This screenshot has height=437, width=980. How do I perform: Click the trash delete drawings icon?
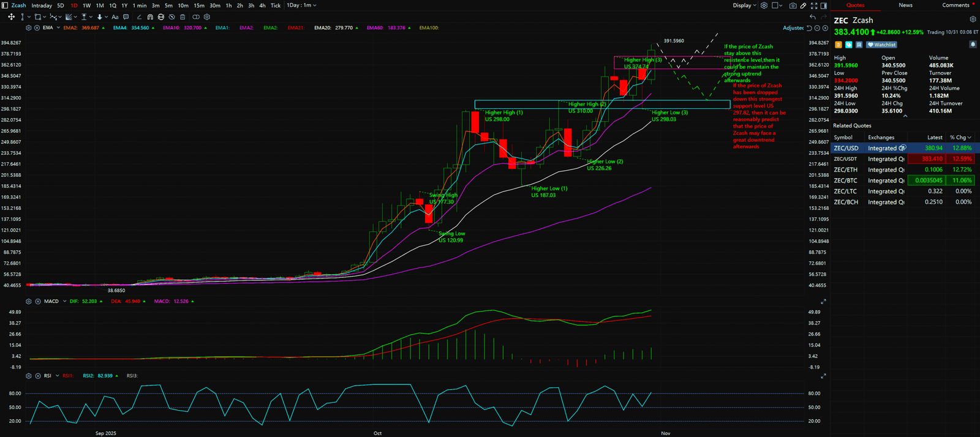click(183, 17)
